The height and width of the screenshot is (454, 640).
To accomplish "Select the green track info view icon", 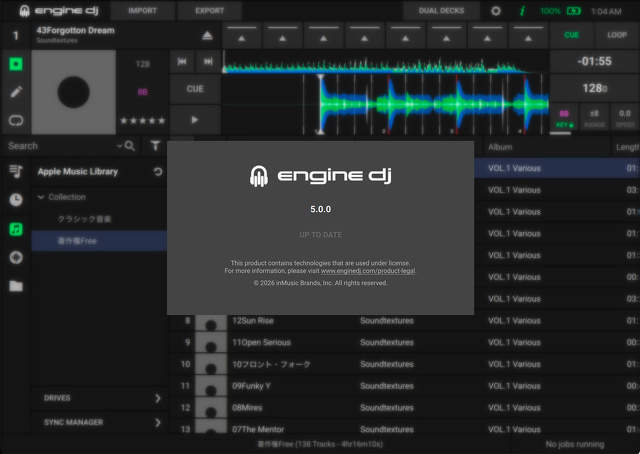I will 16,64.
